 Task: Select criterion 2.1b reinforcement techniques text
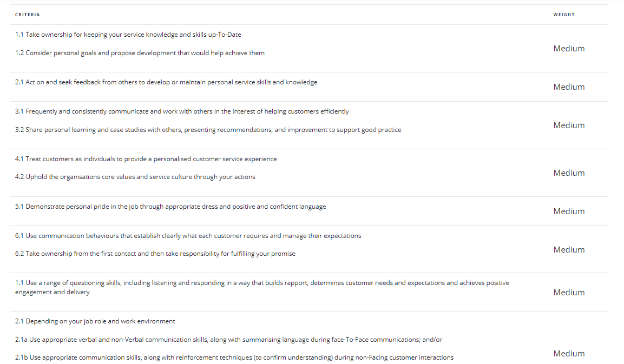[234, 358]
